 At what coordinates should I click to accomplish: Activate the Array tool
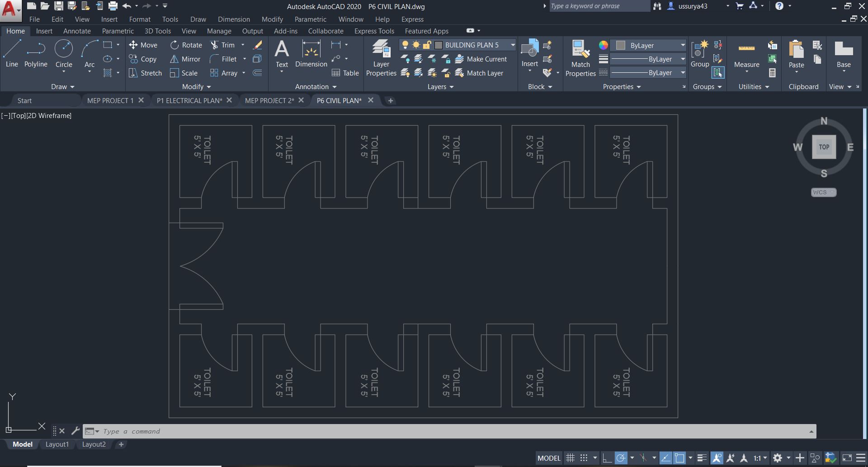[224, 73]
